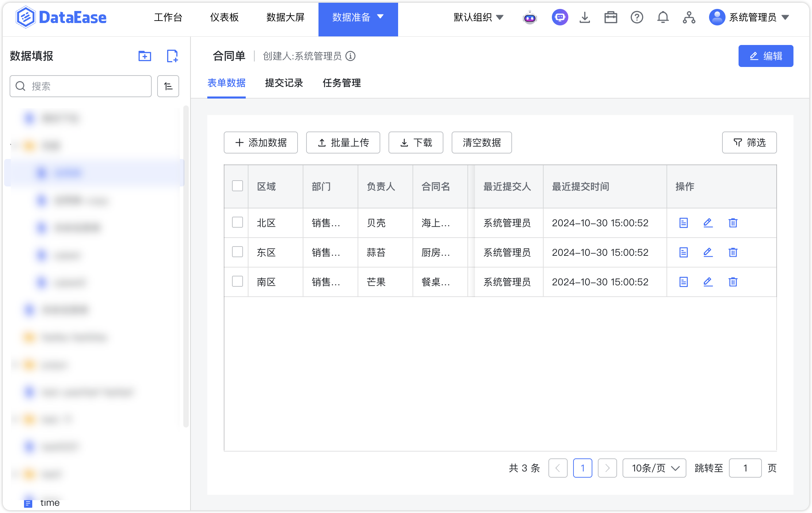Check the 南区 row checkbox
812x513 pixels.
click(237, 281)
